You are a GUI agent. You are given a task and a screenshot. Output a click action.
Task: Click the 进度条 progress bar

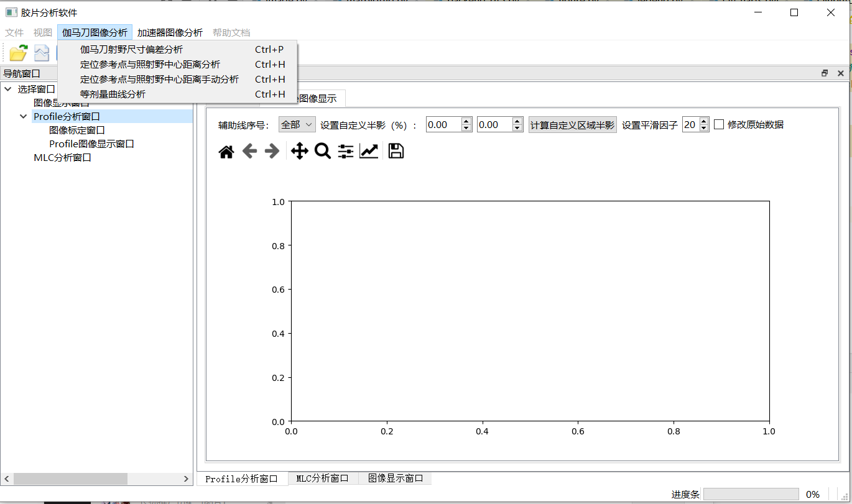pyautogui.click(x=751, y=494)
